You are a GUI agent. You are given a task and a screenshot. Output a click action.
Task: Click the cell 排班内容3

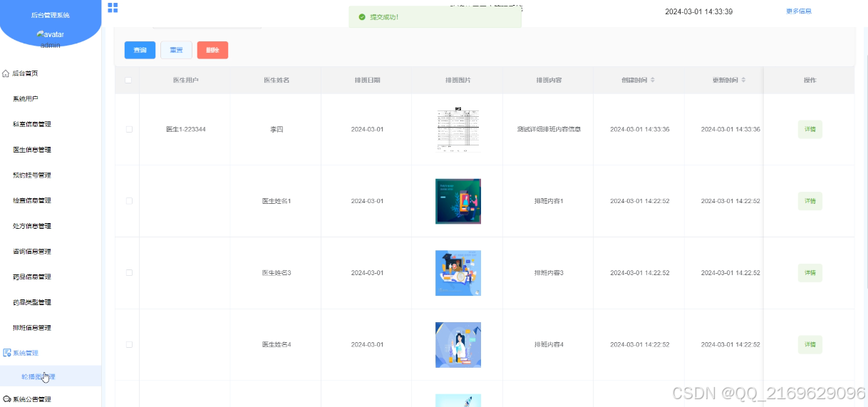549,273
